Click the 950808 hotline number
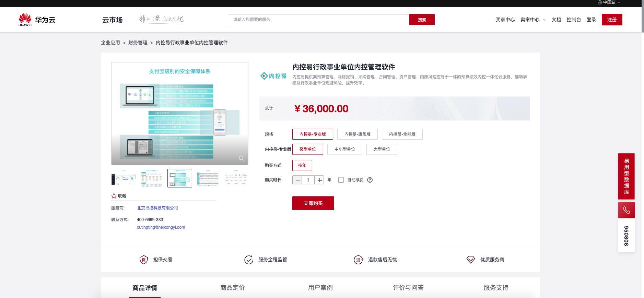This screenshot has height=298, width=644. [627, 236]
